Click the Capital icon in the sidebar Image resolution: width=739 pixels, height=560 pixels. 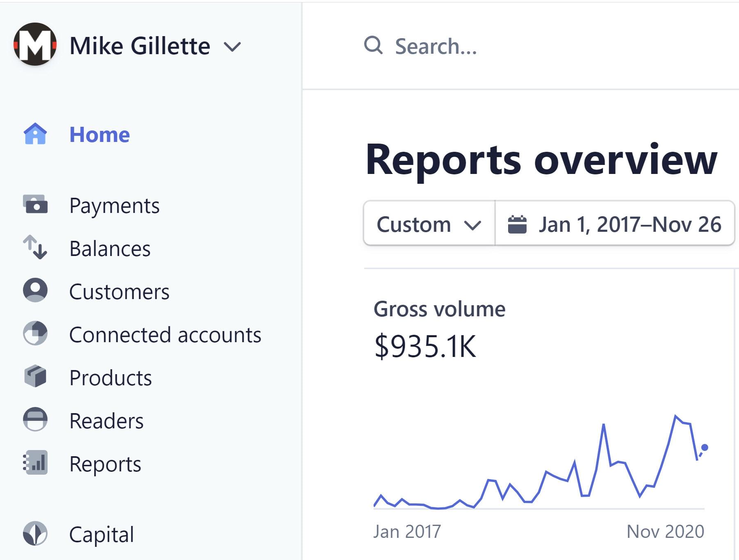pos(35,533)
